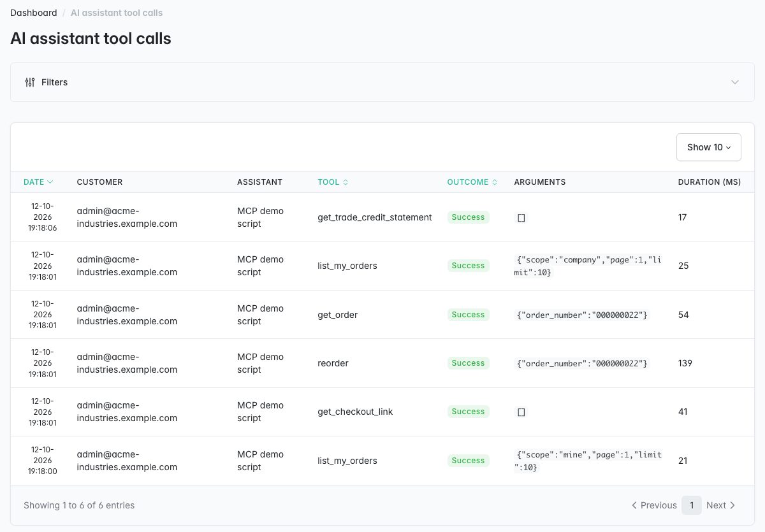Open the Show 10 entries dropdown

click(x=709, y=147)
